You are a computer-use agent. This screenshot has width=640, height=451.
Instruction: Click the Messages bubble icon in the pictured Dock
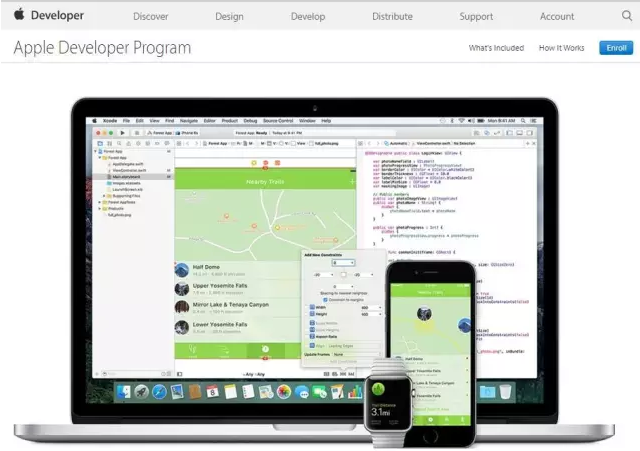point(302,392)
